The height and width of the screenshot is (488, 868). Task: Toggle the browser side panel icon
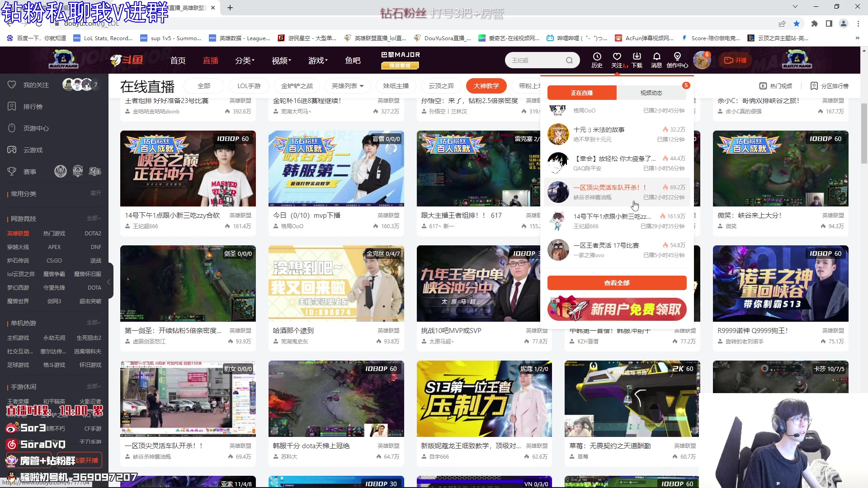pyautogui.click(x=829, y=23)
